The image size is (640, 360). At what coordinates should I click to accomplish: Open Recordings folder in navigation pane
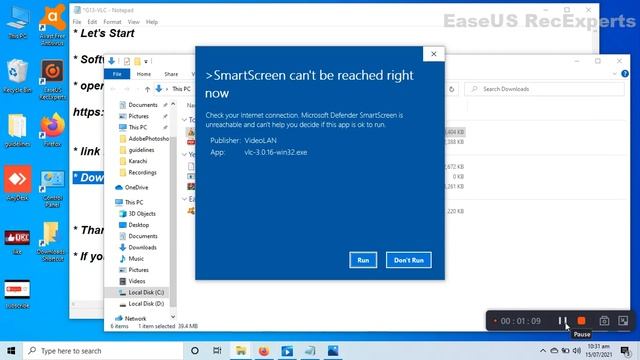[142, 173]
